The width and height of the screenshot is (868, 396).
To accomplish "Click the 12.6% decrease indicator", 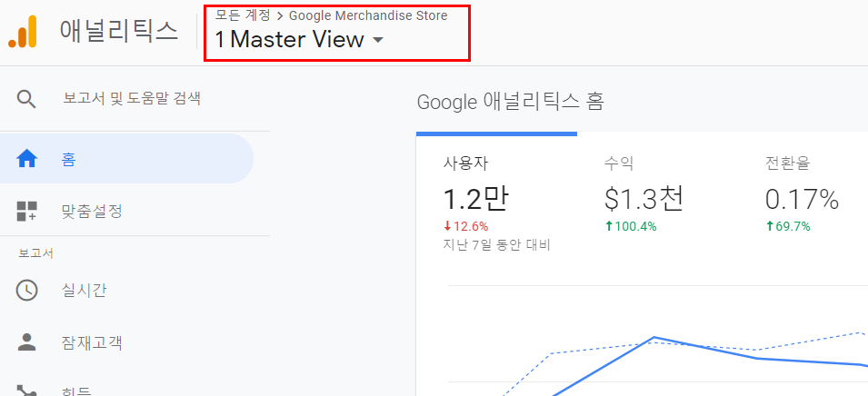I will [x=465, y=226].
